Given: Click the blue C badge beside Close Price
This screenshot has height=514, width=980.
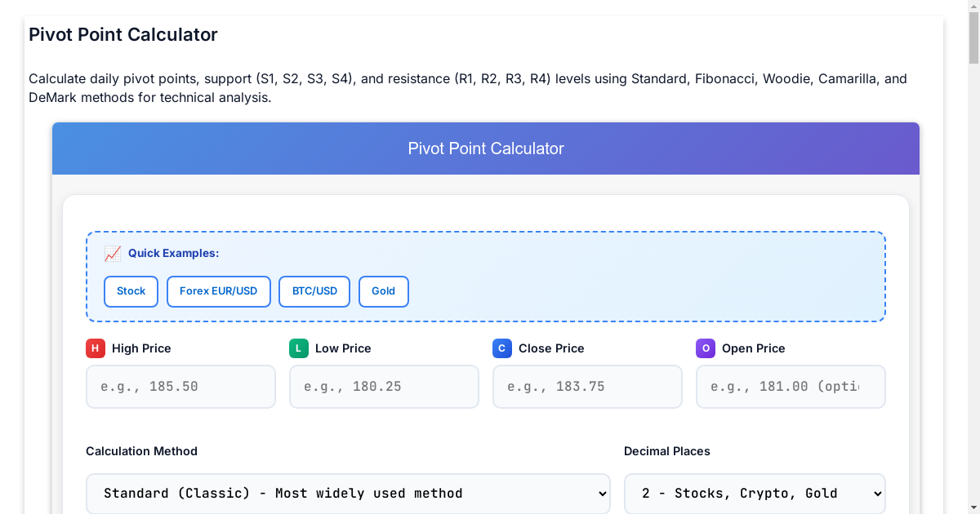Looking at the screenshot, I should point(501,348).
